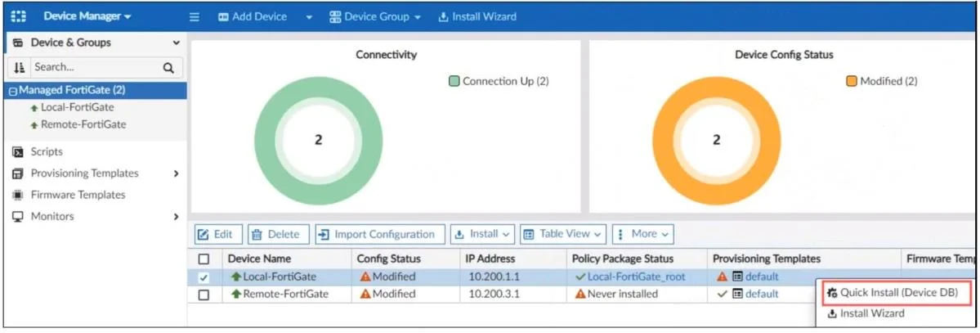The width and height of the screenshot is (980, 333).
Task: Click the Device & Groups icon
Action: [18, 43]
